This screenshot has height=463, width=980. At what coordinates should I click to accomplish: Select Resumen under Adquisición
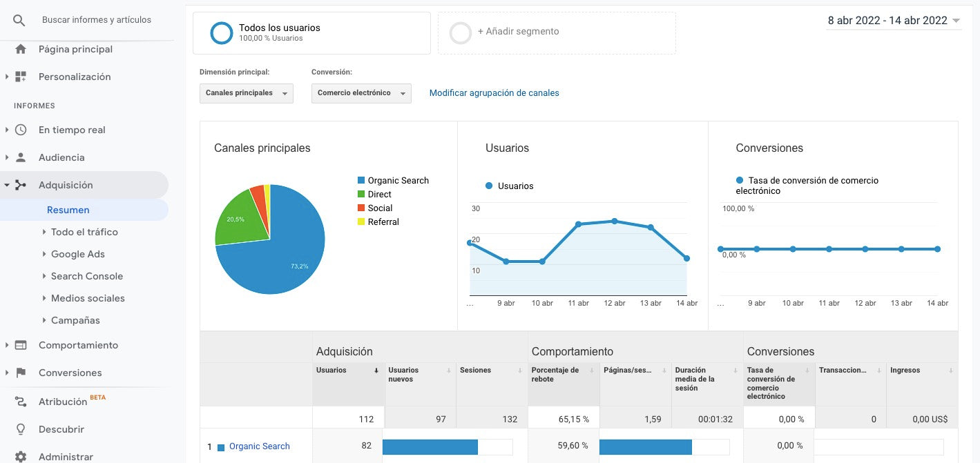tap(68, 210)
